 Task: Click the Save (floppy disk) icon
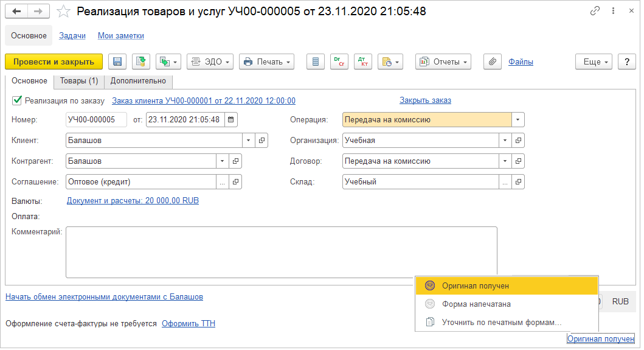point(117,61)
